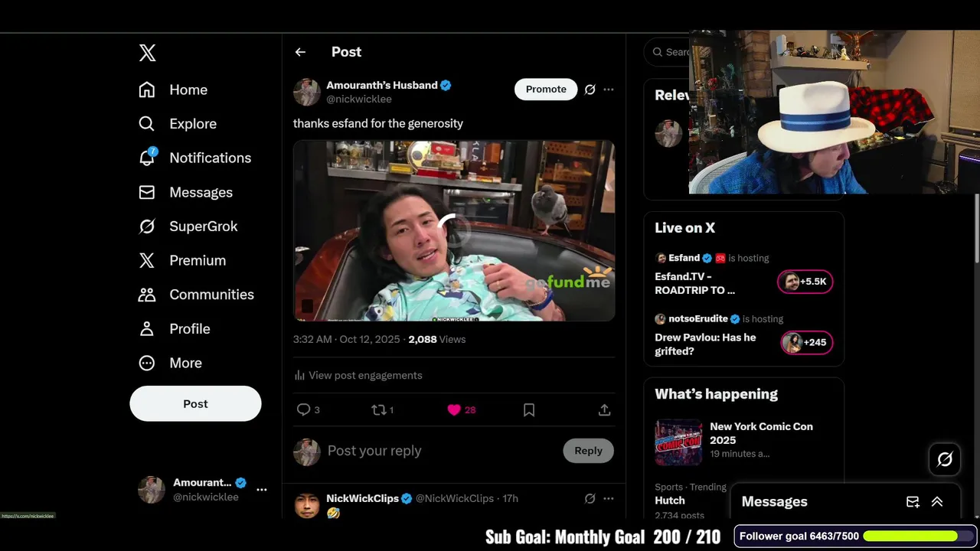Viewport: 980px width, 551px height.
Task: Click View post engagements
Action: pos(358,375)
